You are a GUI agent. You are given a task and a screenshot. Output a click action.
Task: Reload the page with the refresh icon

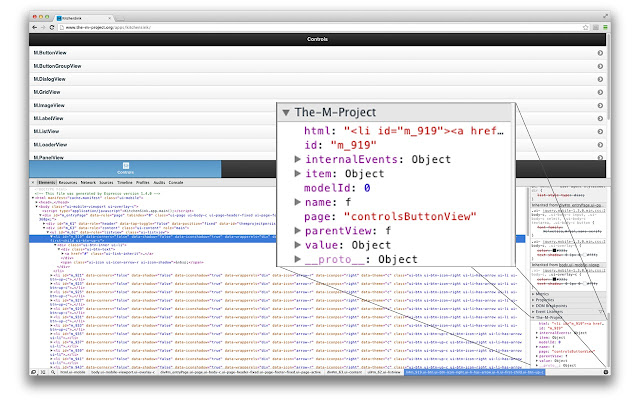pyautogui.click(x=52, y=27)
